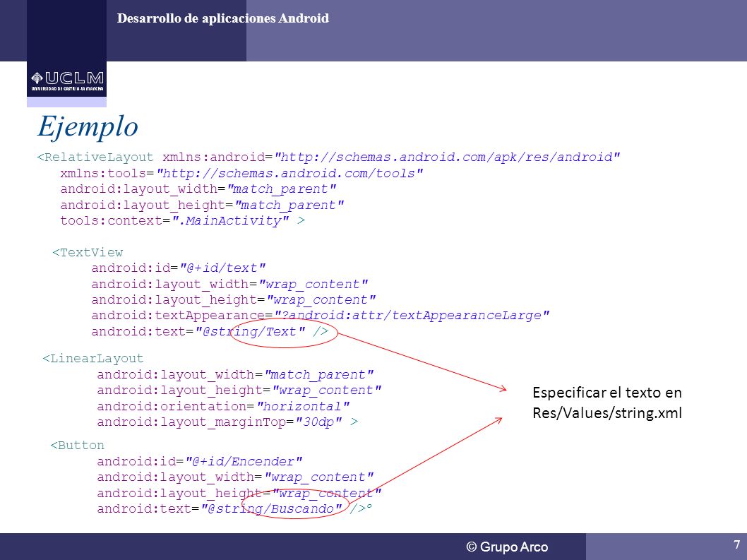Click the '<TextView' tag
This screenshot has height=560, width=747.
pyautogui.click(x=88, y=253)
